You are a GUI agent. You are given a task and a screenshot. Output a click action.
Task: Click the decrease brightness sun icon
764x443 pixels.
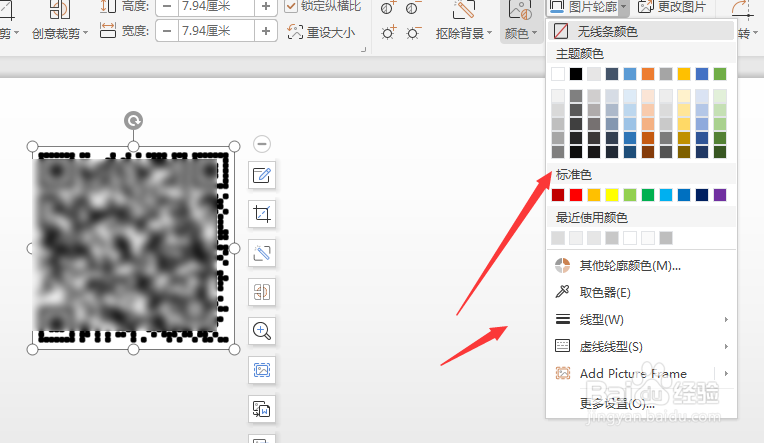point(413,33)
